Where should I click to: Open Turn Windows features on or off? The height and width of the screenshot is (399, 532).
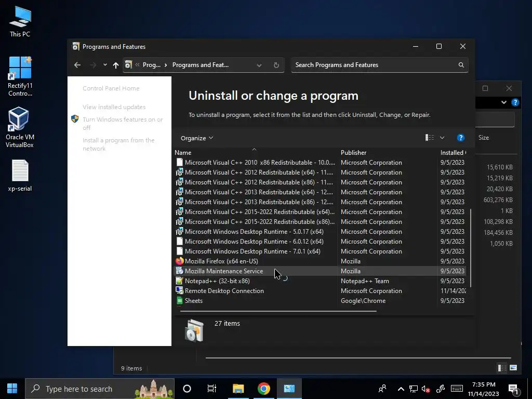click(x=123, y=124)
